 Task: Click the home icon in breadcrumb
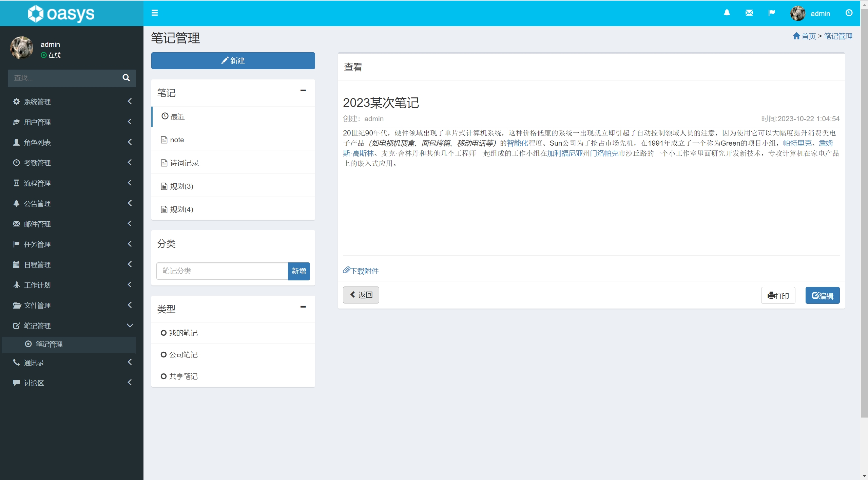click(x=796, y=36)
